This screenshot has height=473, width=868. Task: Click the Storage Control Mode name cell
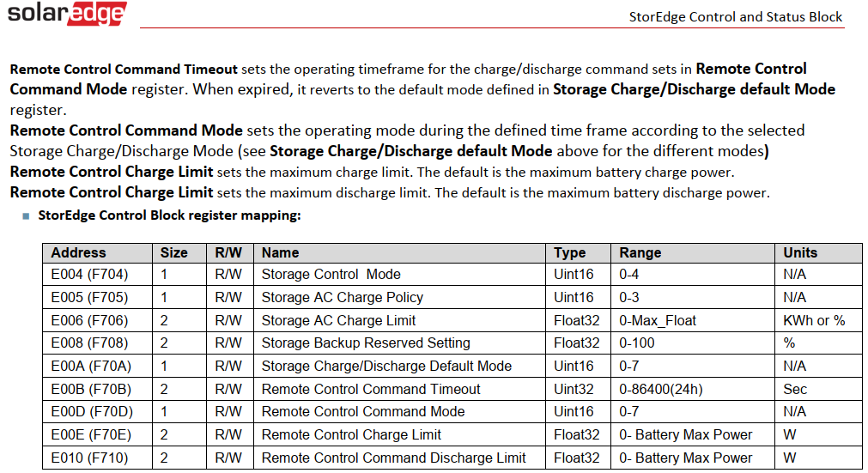tap(331, 275)
